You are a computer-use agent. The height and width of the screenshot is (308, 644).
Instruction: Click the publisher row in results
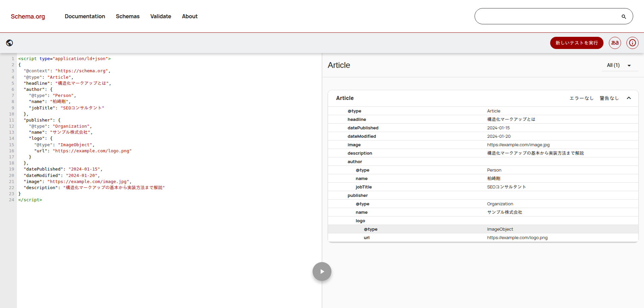[x=358, y=196]
